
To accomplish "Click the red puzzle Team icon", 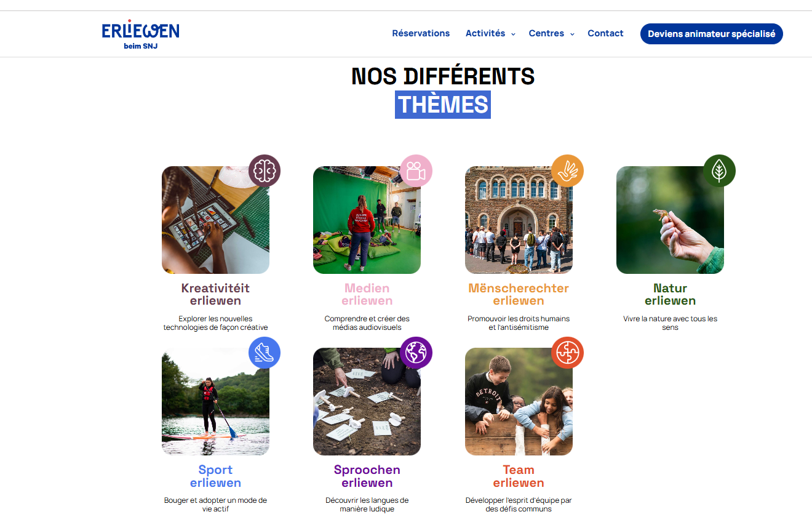I will [x=567, y=353].
